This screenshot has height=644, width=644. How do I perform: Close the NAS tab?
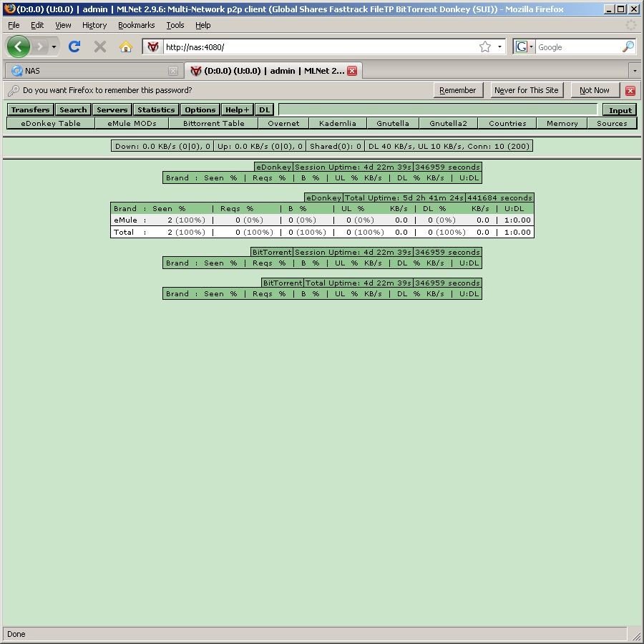click(173, 71)
